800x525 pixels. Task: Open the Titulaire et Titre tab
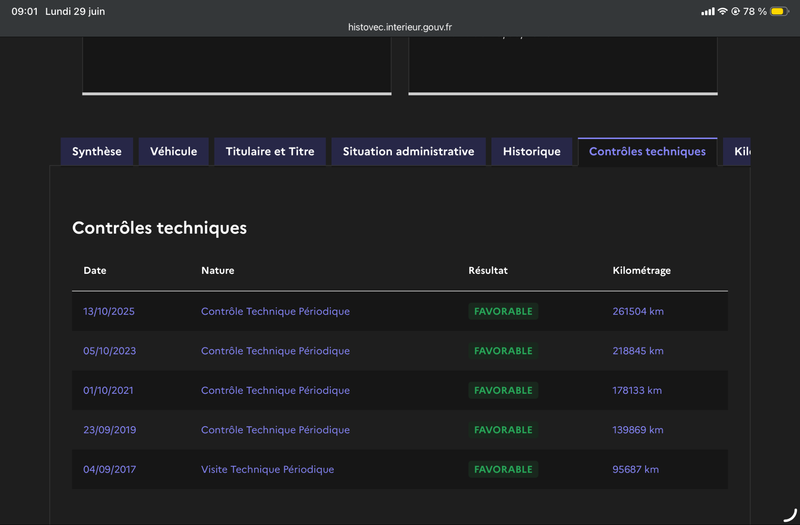pos(270,152)
